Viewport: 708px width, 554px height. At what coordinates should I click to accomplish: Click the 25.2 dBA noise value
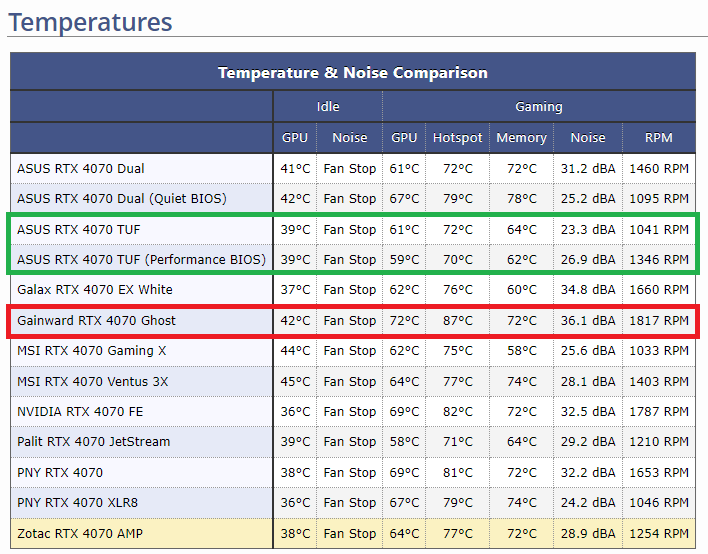click(588, 199)
